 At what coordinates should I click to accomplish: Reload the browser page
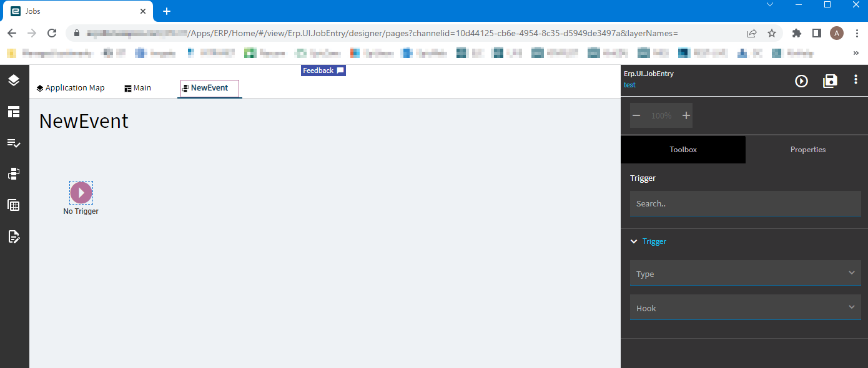52,33
